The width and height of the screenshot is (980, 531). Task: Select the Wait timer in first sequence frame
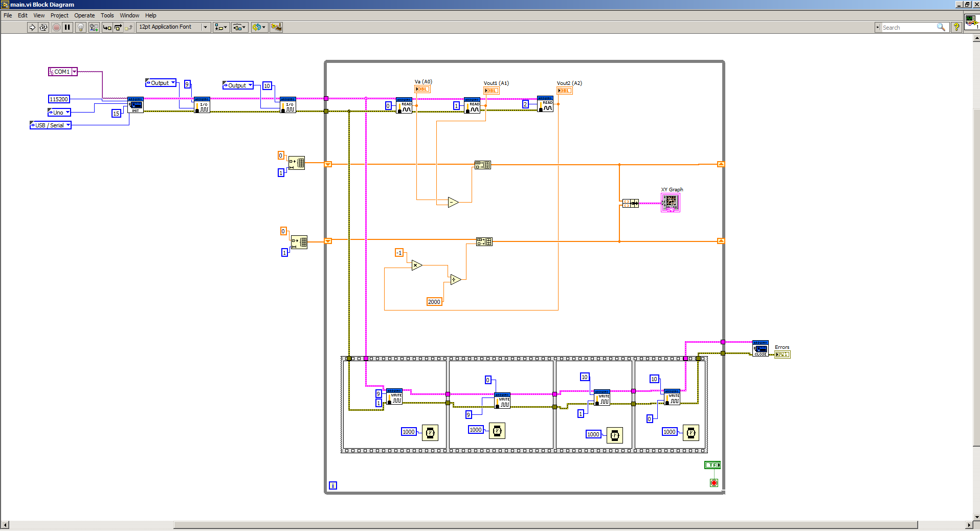click(x=430, y=433)
